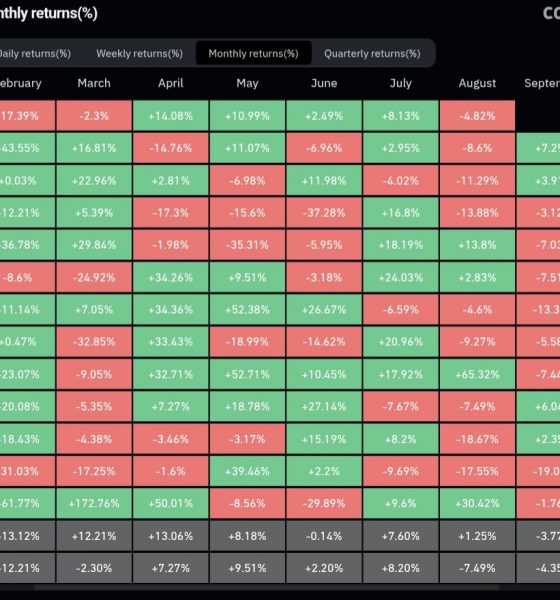Click the +7.60% July average cell

(x=401, y=536)
